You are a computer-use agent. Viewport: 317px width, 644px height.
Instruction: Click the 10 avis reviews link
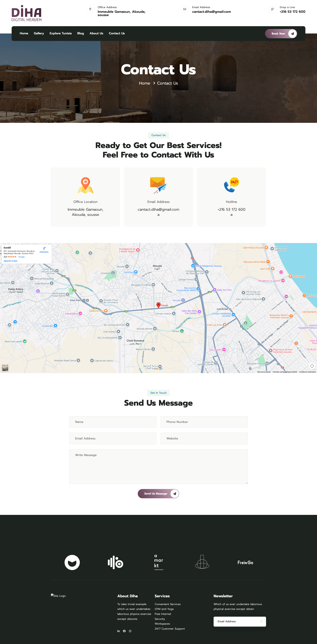pyautogui.click(x=21, y=257)
